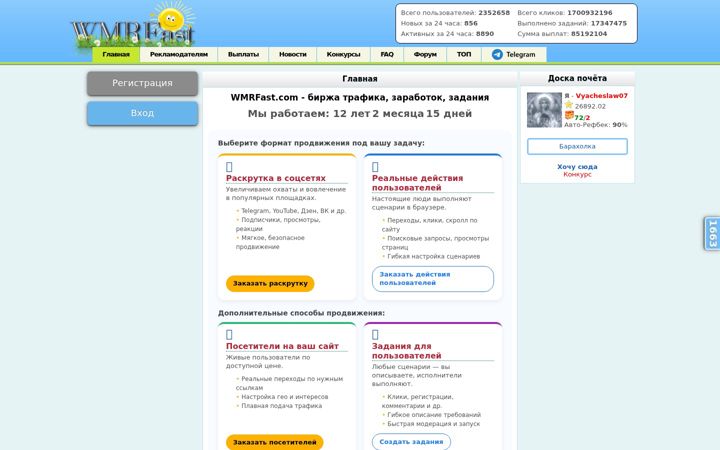Click the icon above Раскрутка в соцсетях
Screen dimensions: 720x450
point(229,167)
